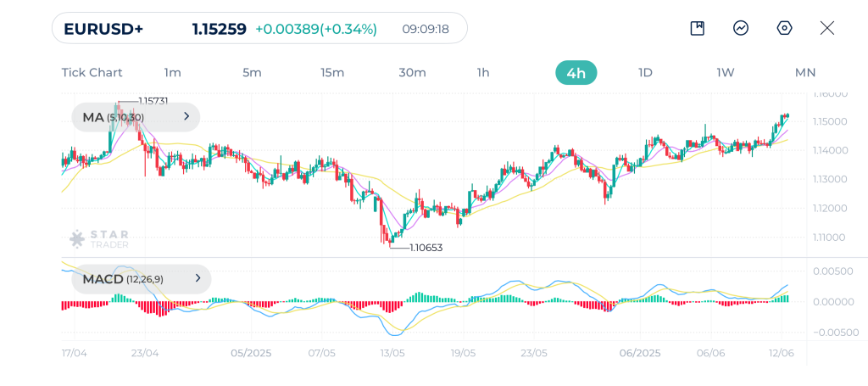Image resolution: width=868 pixels, height=386 pixels.
Task: Expand the MACD (12,26,9) indicator chevron
Action: coord(198,278)
